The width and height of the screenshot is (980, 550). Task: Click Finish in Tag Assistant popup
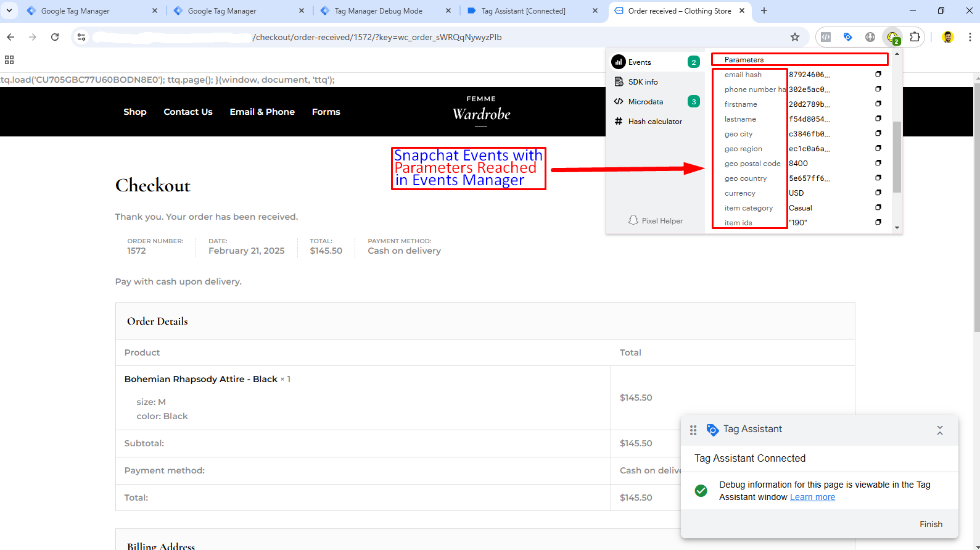[931, 524]
